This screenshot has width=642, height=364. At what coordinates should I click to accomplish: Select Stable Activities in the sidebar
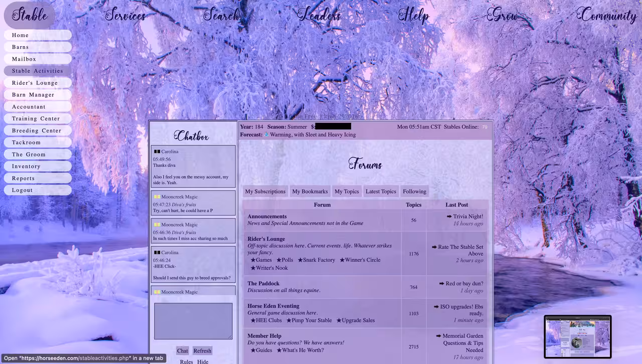[38, 71]
